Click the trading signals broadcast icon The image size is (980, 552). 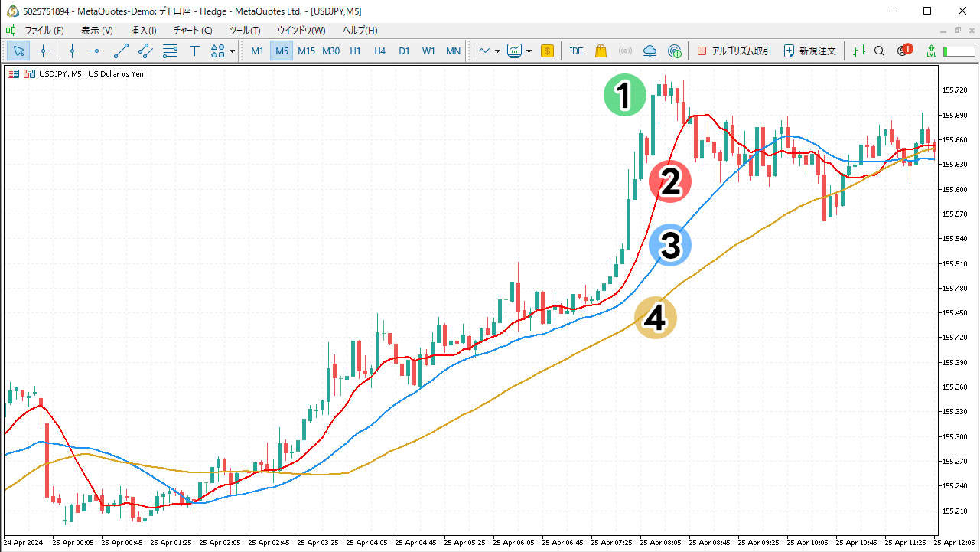pyautogui.click(x=625, y=51)
